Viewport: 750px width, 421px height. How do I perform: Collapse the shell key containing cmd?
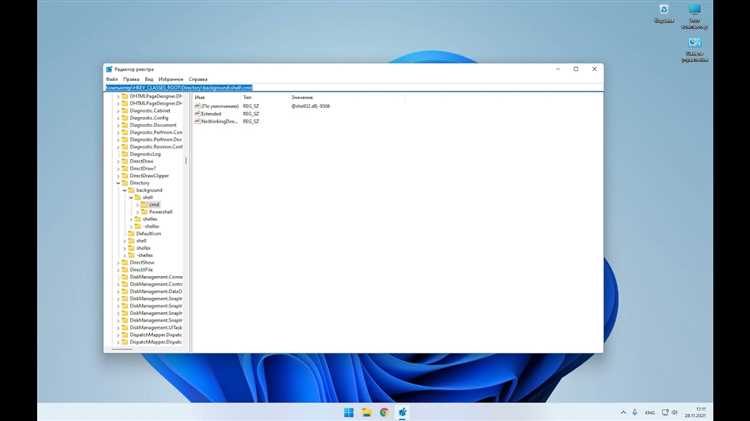131,198
